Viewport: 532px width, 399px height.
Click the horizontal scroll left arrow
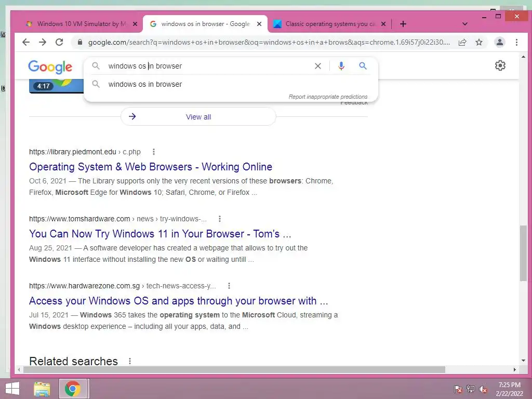[19, 369]
